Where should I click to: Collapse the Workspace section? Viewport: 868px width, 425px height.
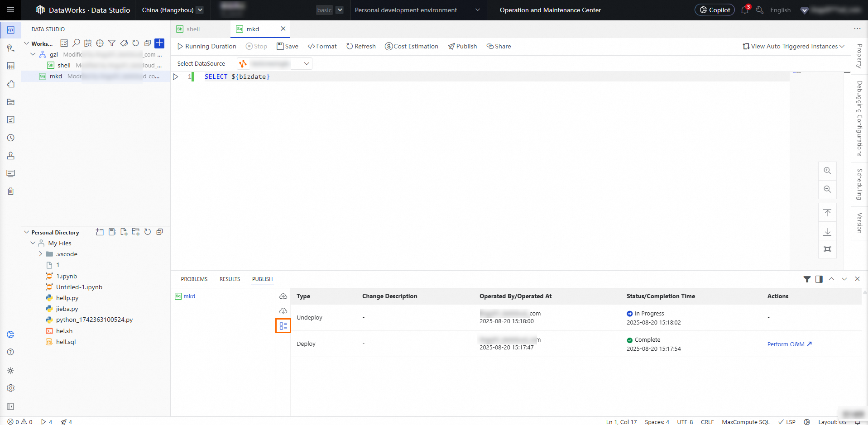coord(26,43)
